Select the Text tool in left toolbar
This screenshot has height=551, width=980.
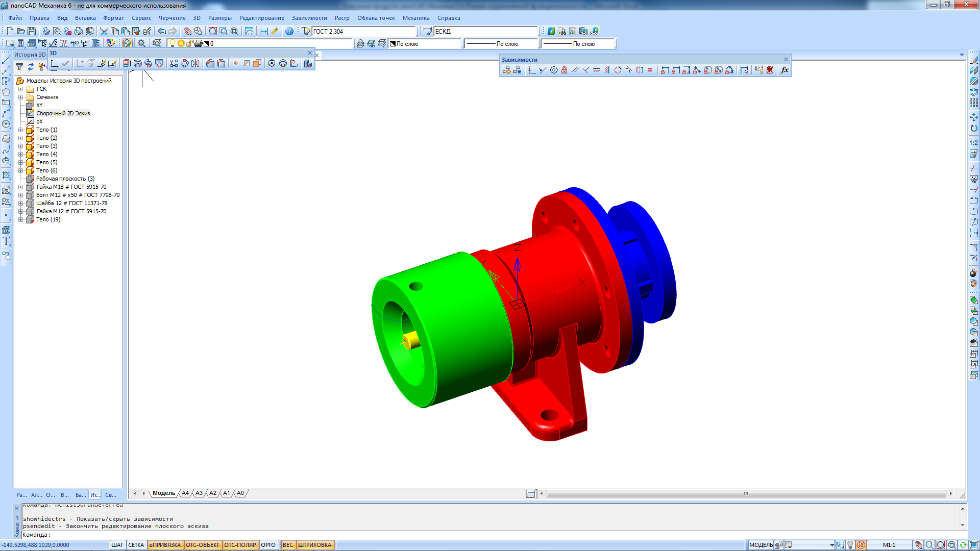(x=6, y=241)
